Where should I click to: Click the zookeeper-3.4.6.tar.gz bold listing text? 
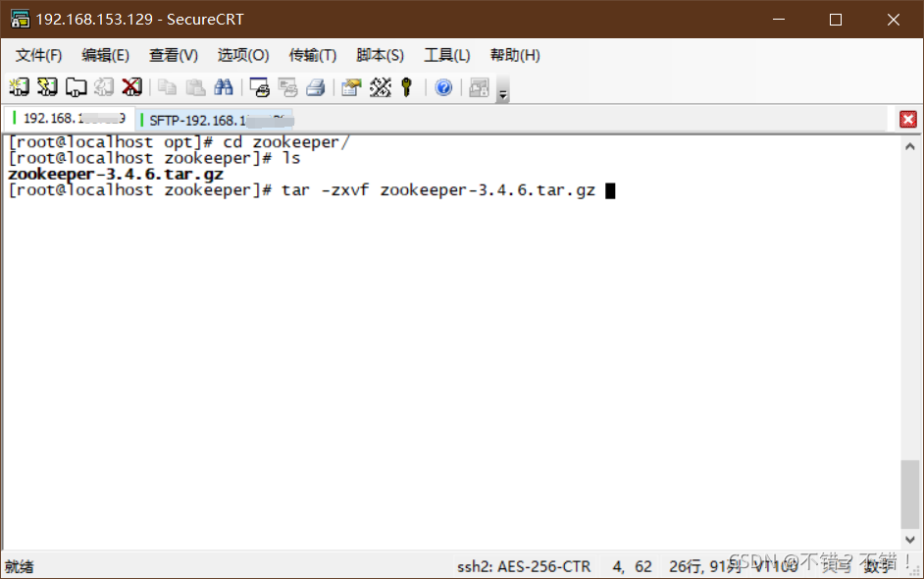116,175
